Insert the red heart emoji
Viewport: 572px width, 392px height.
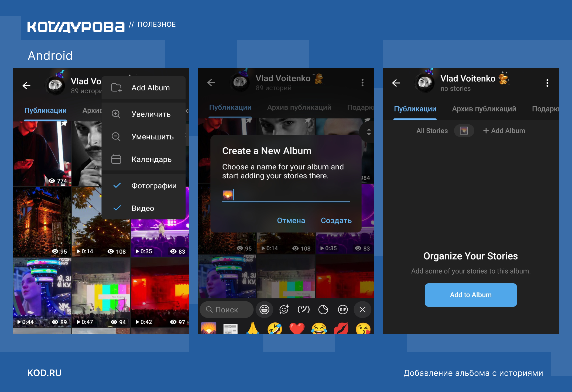(x=297, y=329)
